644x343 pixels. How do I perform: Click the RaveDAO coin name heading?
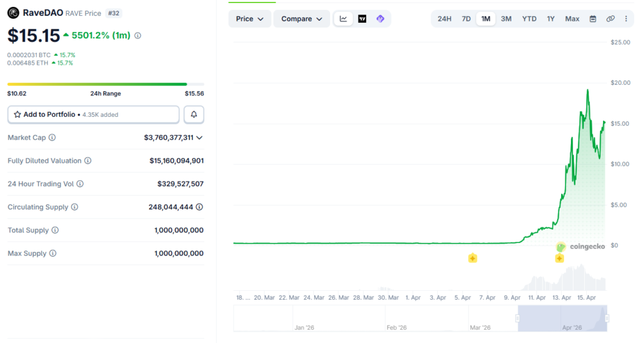(x=43, y=13)
